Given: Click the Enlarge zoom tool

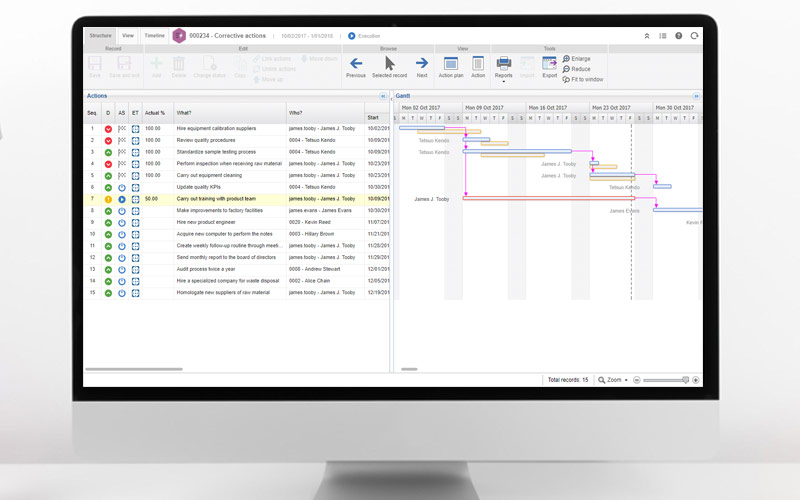Looking at the screenshot, I should (576, 59).
